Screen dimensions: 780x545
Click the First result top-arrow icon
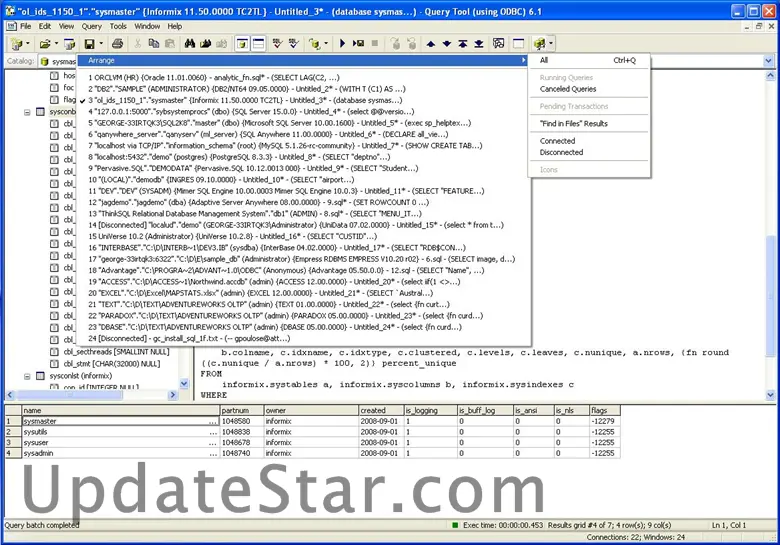click(x=463, y=44)
